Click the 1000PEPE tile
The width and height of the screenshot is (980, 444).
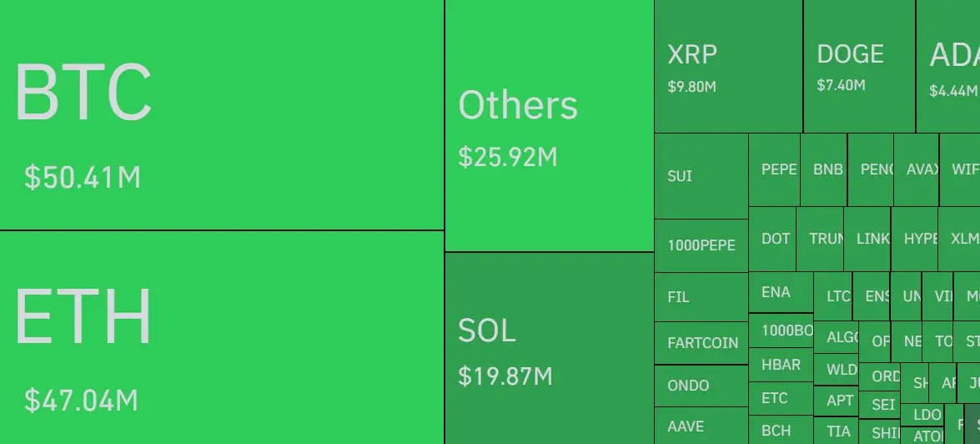pos(701,245)
